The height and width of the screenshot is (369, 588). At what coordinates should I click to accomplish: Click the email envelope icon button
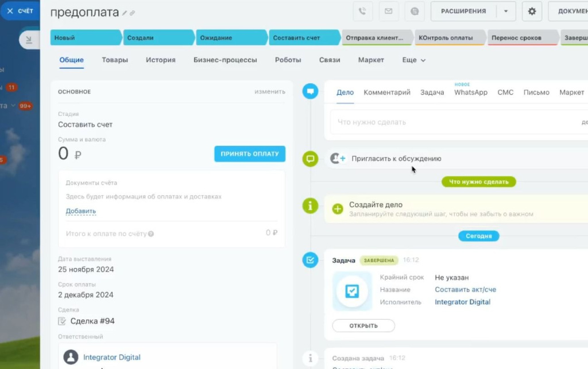point(388,11)
